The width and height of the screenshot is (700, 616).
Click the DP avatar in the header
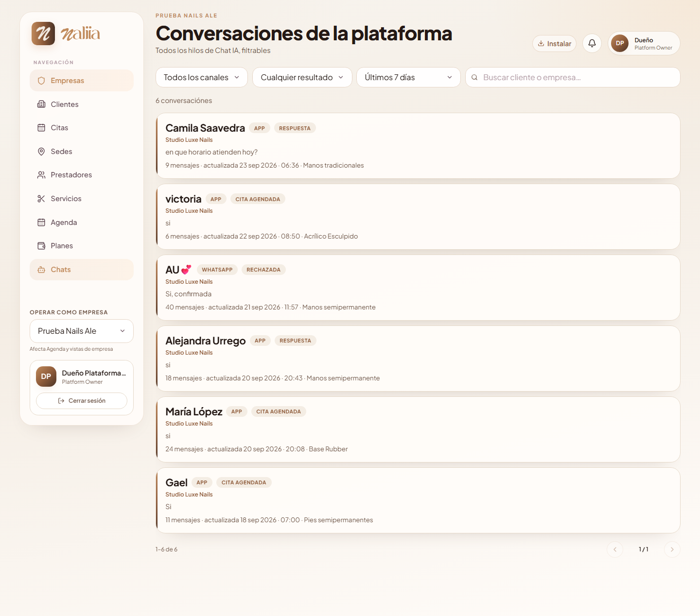(x=620, y=43)
